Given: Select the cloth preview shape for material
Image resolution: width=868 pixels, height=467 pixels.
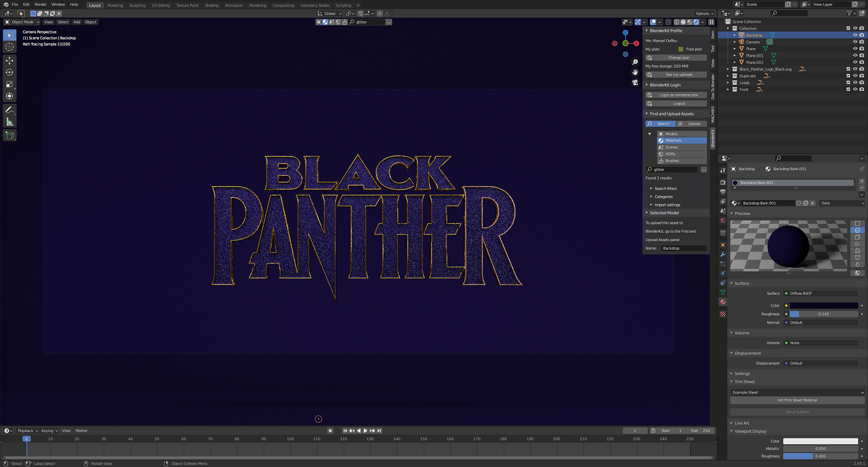Looking at the screenshot, I should [x=858, y=257].
